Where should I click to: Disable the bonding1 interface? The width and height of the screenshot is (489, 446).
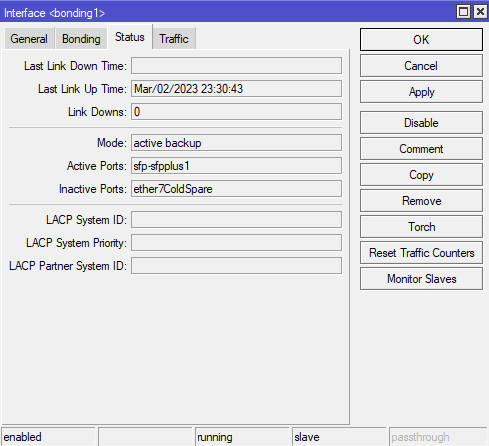pyautogui.click(x=421, y=123)
